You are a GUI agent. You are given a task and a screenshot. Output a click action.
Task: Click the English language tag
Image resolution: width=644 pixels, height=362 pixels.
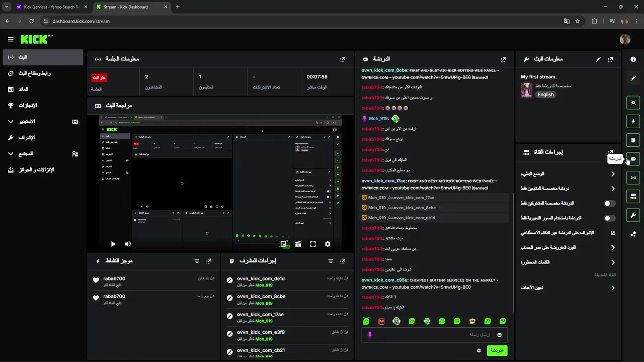tap(545, 95)
